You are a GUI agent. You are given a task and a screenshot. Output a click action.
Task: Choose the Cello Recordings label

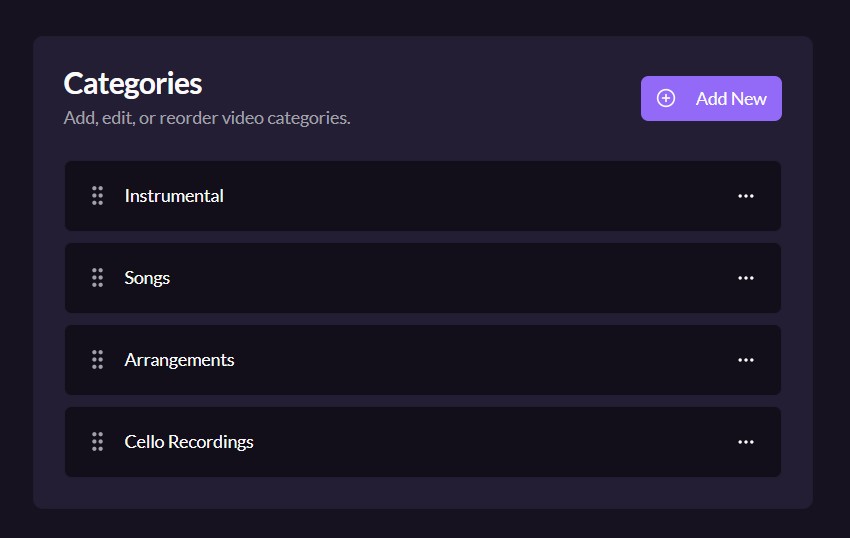point(189,442)
